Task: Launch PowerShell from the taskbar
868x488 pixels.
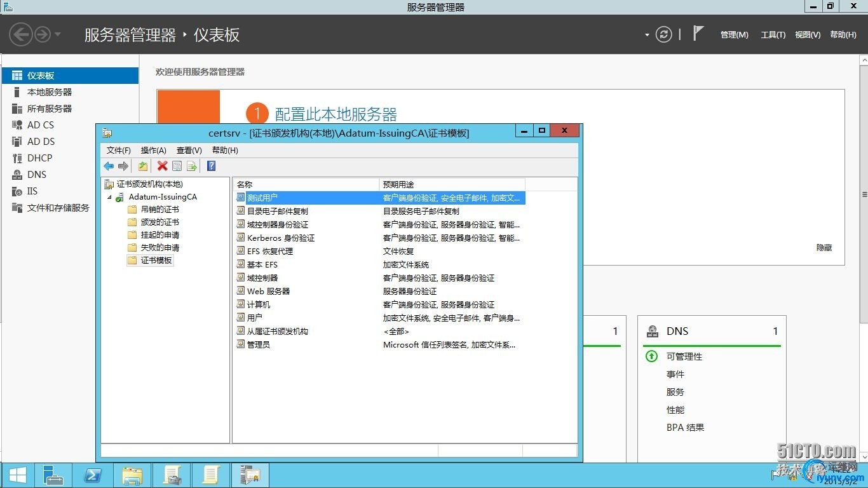Action: [93, 475]
